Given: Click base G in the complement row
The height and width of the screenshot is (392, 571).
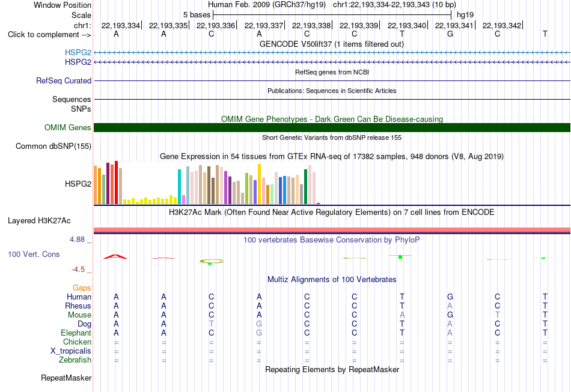Looking at the screenshot, I should (450, 34).
